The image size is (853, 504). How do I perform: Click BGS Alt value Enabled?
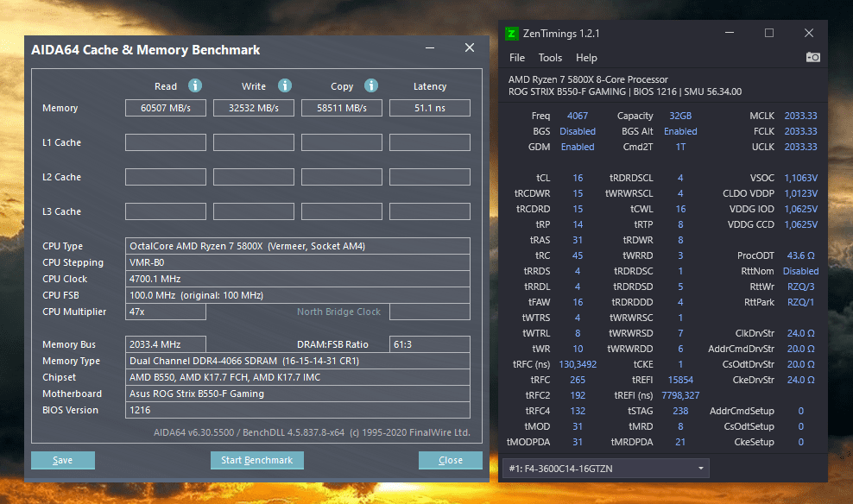[x=680, y=131]
